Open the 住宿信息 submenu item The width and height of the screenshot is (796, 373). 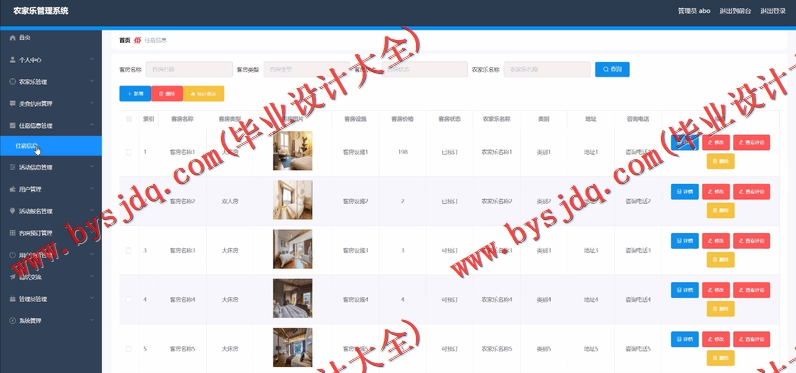click(x=51, y=146)
